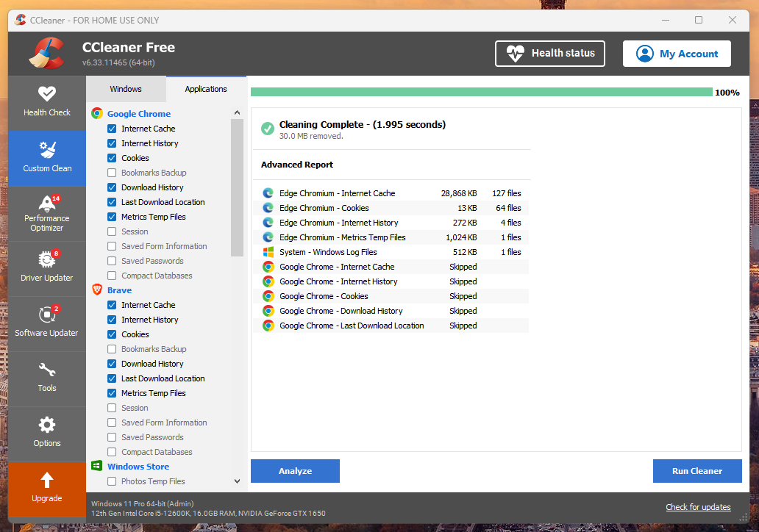This screenshot has height=532, width=759.
Task: Enable Brave Compact Databases
Action: coord(112,452)
